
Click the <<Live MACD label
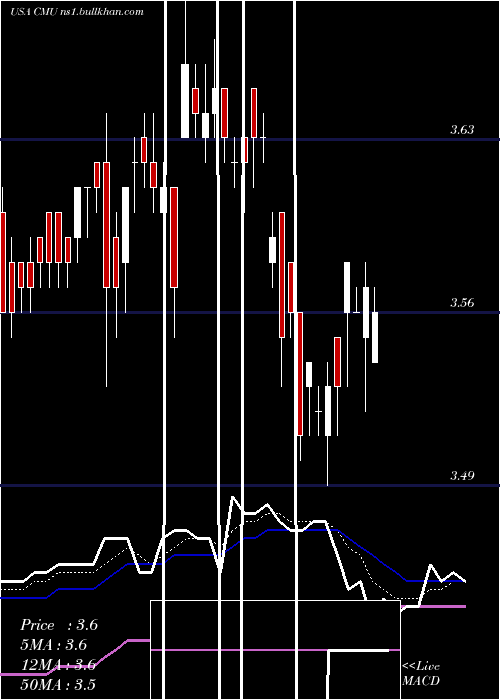421,673
